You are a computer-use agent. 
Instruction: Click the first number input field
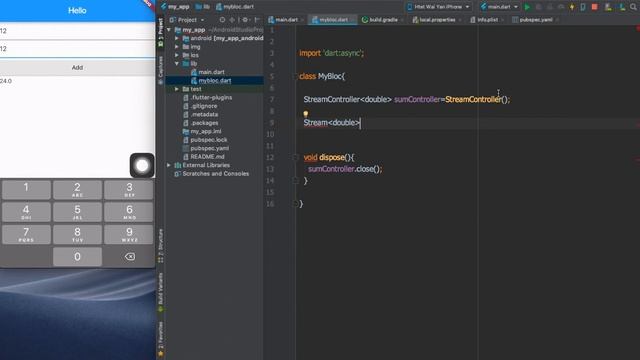coord(78,31)
